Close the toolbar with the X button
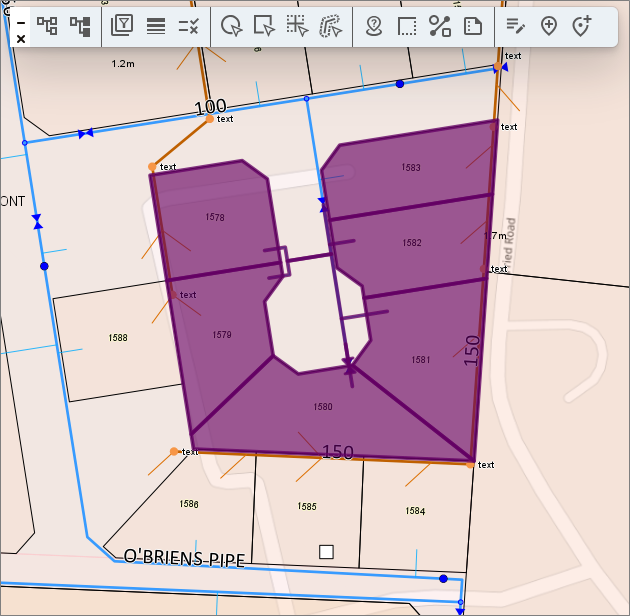 (21, 38)
